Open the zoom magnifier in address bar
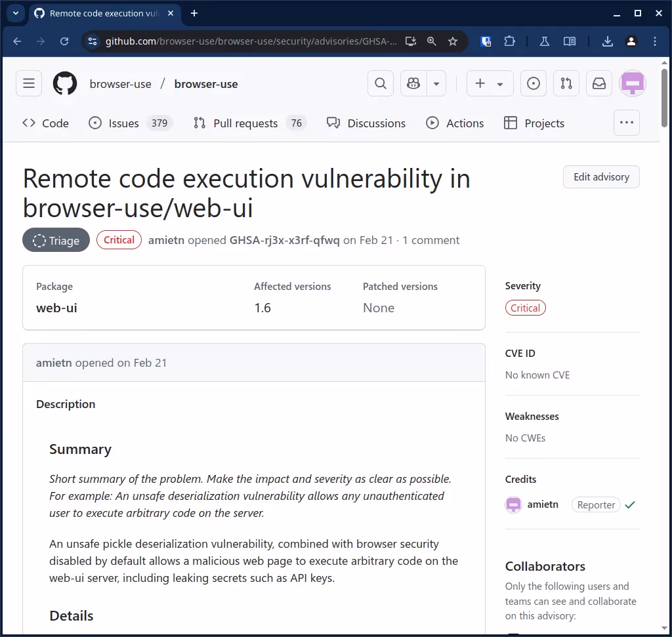This screenshot has width=672, height=637. click(432, 41)
